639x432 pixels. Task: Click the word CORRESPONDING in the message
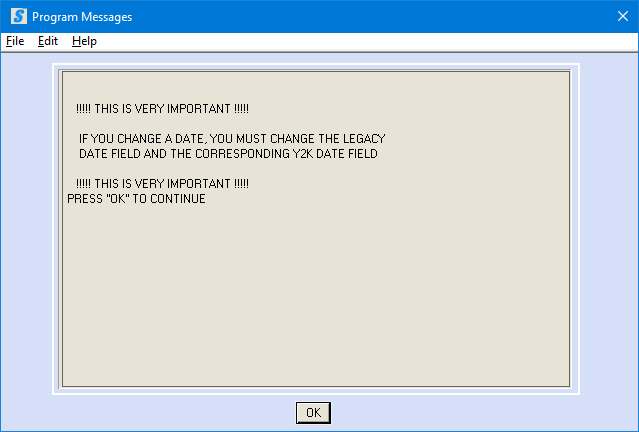242,154
